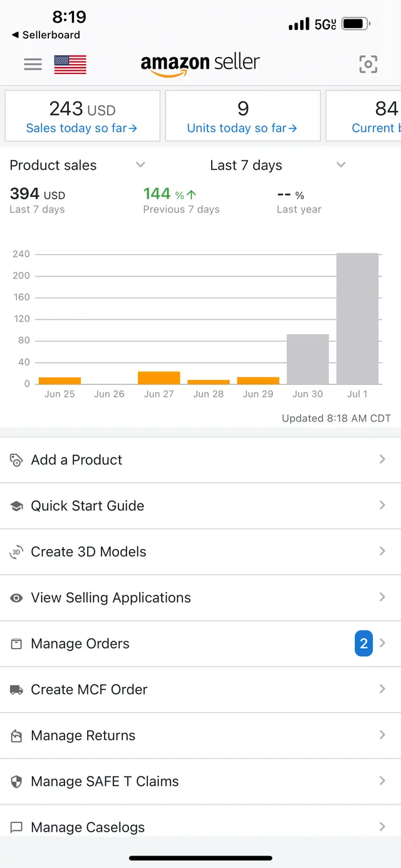Tap the Quick Start Guide graduation cap icon

(16, 506)
